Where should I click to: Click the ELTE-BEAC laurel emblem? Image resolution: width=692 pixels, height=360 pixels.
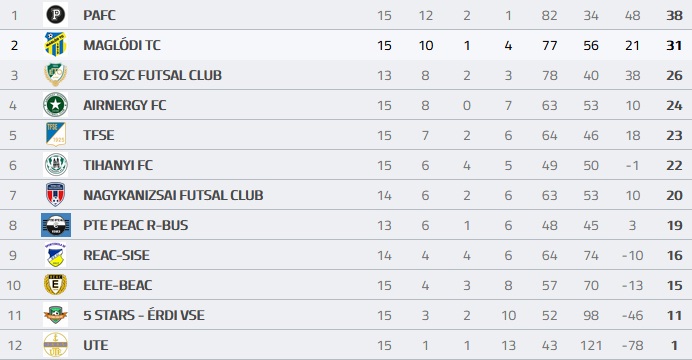56,285
